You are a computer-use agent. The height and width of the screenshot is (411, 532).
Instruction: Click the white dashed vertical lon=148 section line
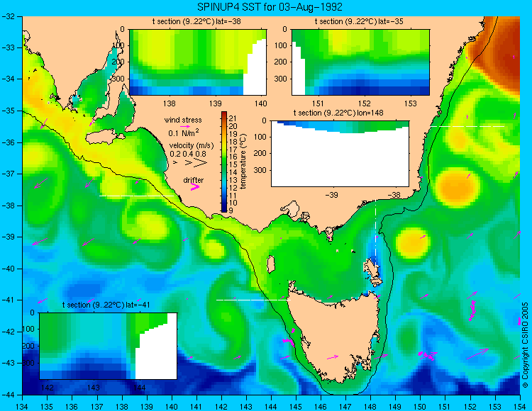(375, 234)
